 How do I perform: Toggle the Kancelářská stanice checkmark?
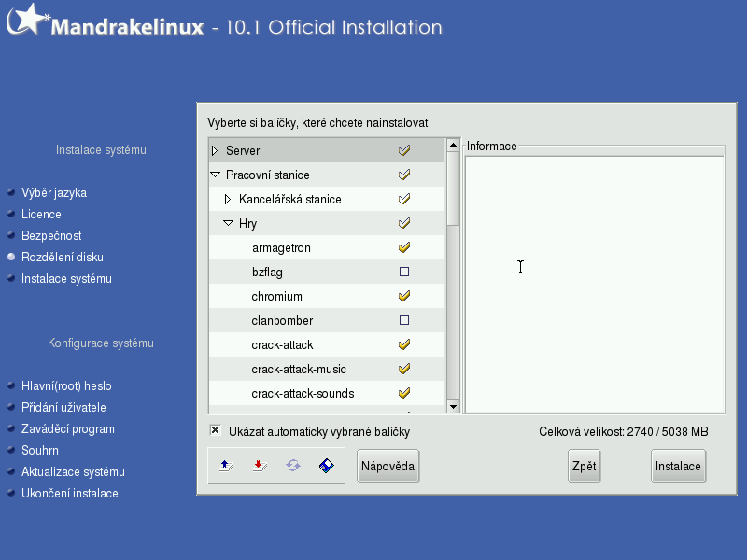point(404,199)
